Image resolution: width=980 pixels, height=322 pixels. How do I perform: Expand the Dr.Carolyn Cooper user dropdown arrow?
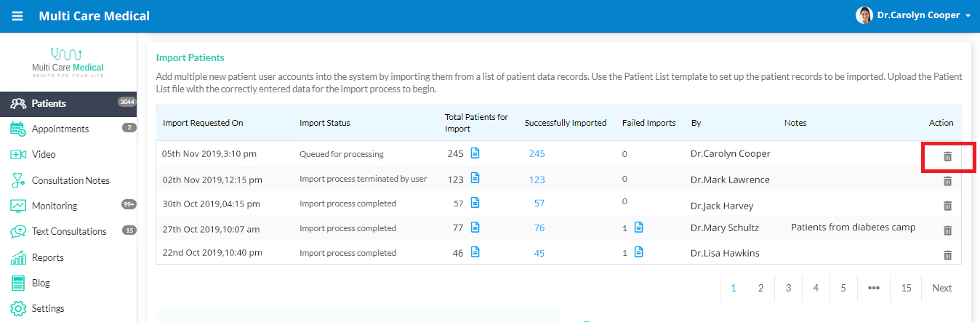click(x=968, y=16)
